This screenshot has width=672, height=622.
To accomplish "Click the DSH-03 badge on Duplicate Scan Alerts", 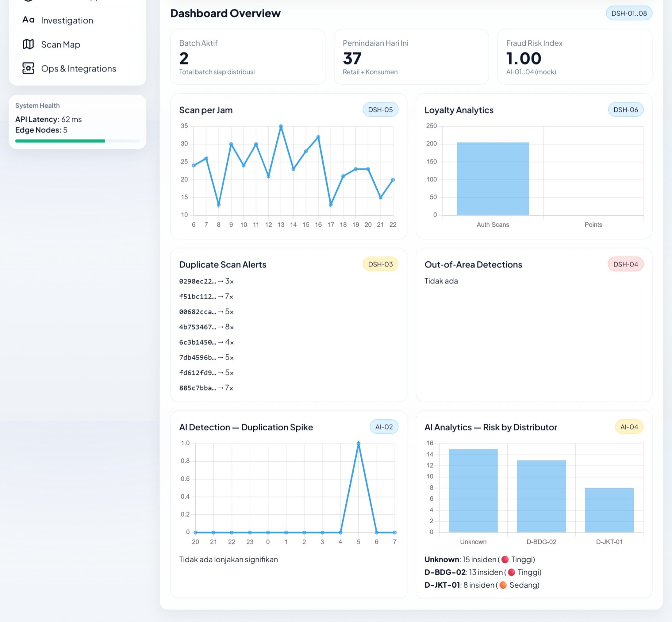I will click(380, 264).
